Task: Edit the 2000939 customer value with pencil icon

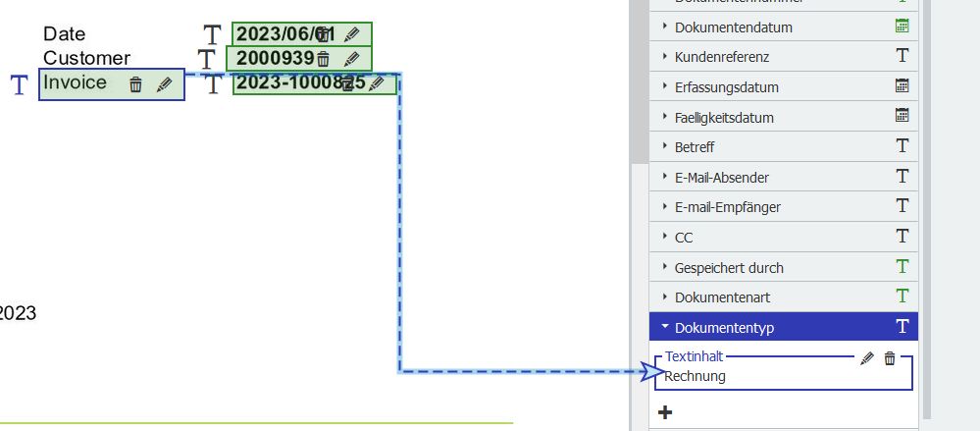Action: (352, 59)
